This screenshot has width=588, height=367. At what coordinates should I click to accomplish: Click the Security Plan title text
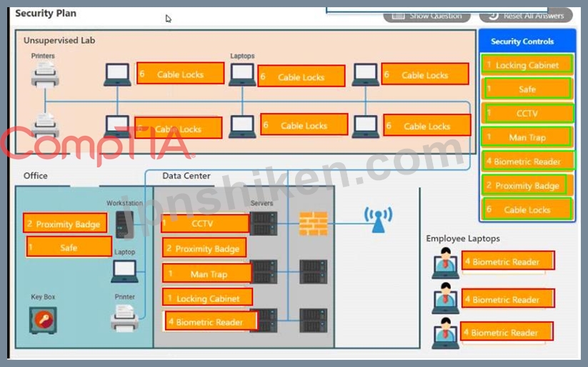point(46,13)
